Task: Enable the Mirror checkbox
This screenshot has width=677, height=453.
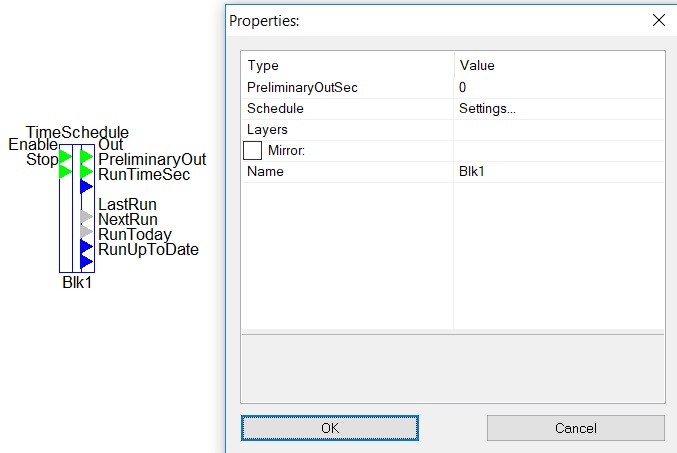Action: tap(252, 151)
